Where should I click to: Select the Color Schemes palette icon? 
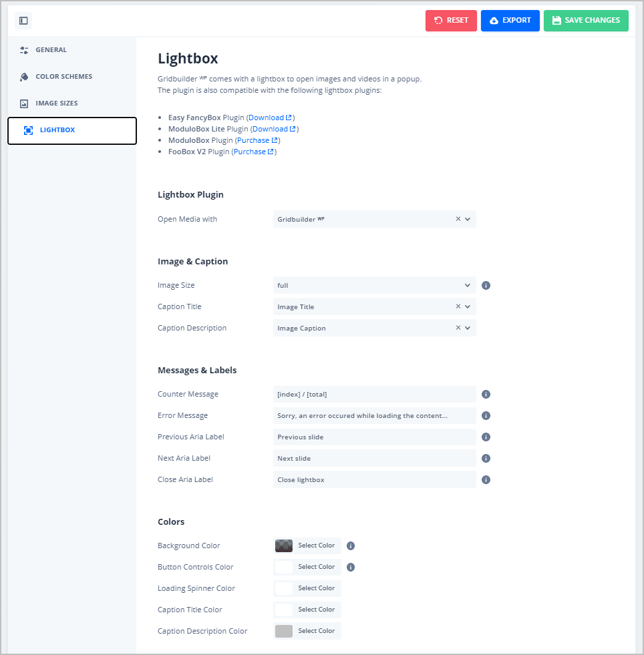pos(25,76)
